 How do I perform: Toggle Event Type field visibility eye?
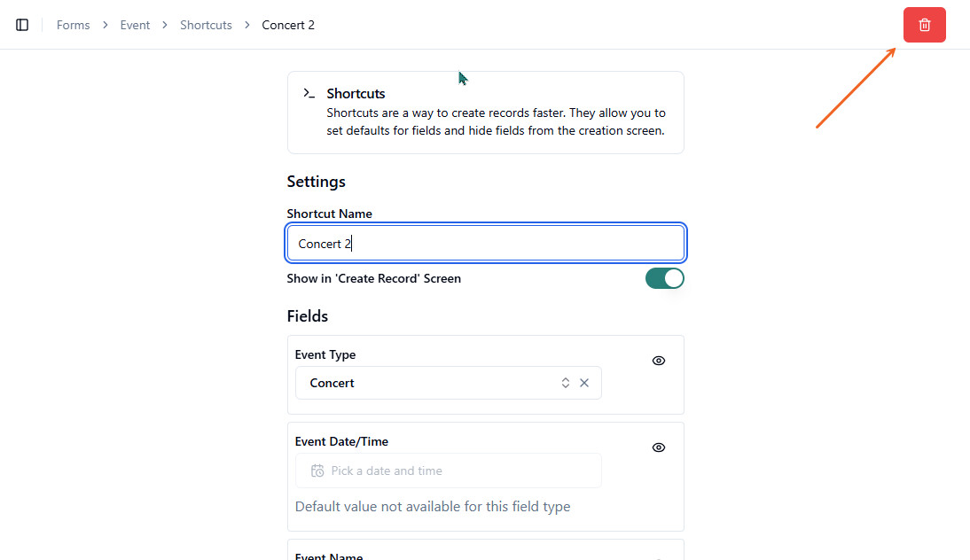click(x=658, y=361)
